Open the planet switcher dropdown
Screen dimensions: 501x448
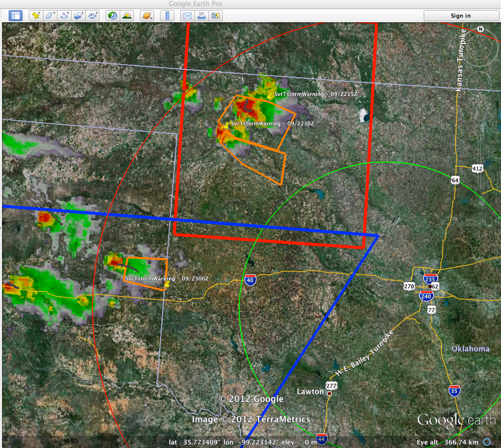147,16
